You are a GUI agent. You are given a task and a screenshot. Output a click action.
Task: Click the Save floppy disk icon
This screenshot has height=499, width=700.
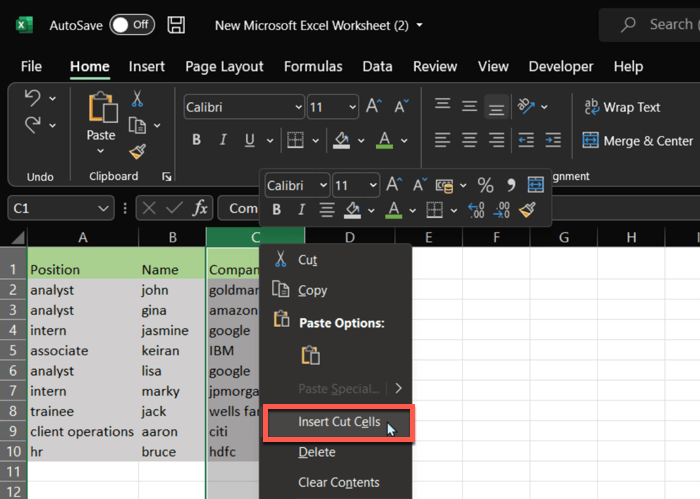[176, 24]
